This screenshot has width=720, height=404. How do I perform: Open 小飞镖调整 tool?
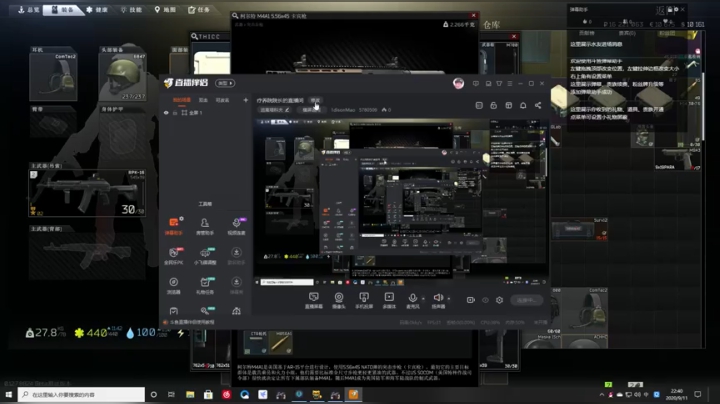pyautogui.click(x=205, y=256)
